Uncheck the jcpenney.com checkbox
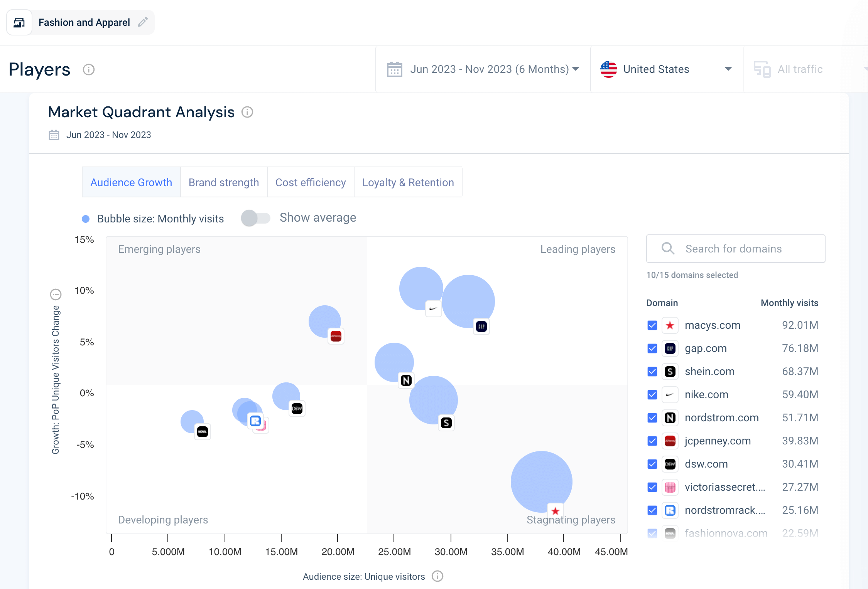Viewport: 868px width, 589px height. [652, 441]
